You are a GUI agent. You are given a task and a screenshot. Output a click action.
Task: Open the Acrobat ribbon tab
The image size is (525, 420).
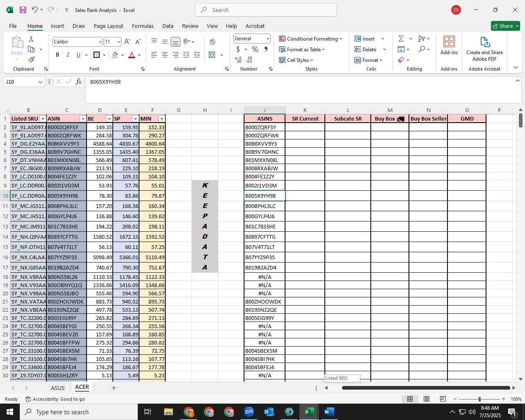(255, 26)
